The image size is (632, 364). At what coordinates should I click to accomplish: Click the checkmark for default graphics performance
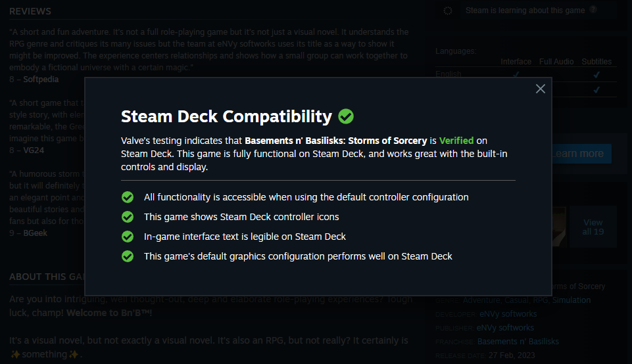coord(128,256)
